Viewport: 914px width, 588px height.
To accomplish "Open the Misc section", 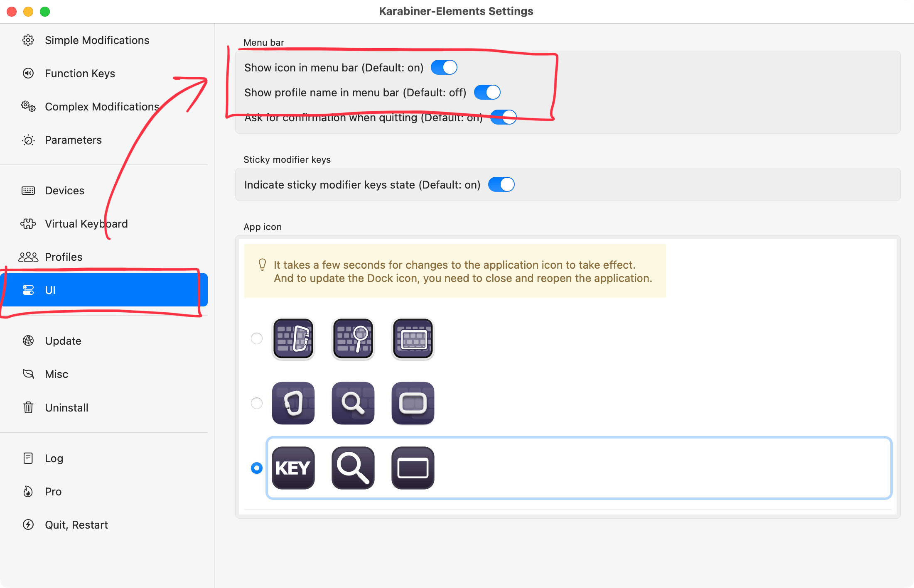I will click(x=57, y=374).
